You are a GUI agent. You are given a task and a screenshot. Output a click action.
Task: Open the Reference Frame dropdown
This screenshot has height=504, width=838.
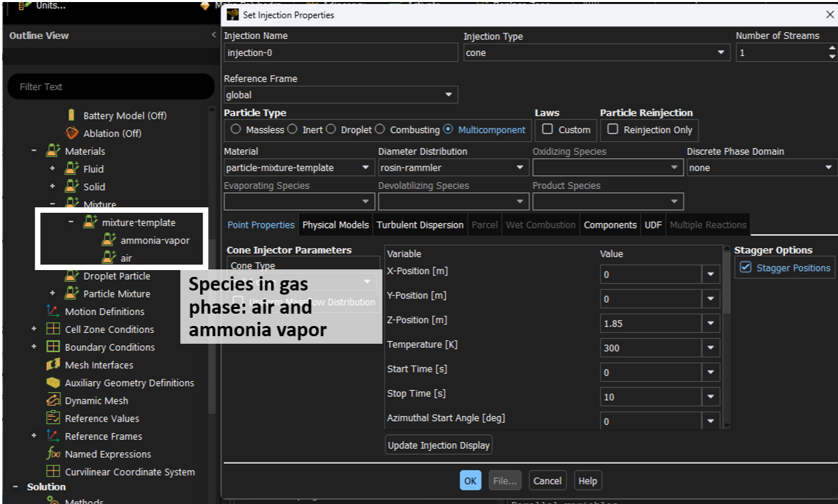click(x=341, y=95)
